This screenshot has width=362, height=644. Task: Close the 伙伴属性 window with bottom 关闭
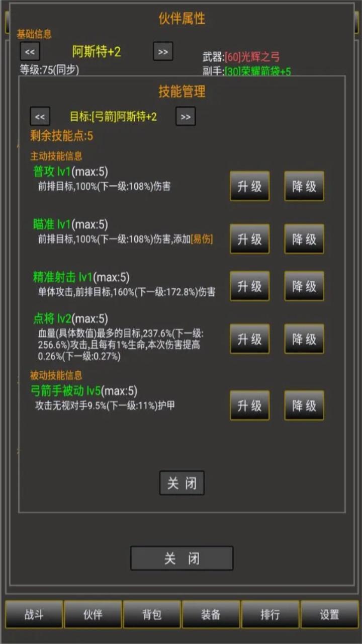click(182, 558)
